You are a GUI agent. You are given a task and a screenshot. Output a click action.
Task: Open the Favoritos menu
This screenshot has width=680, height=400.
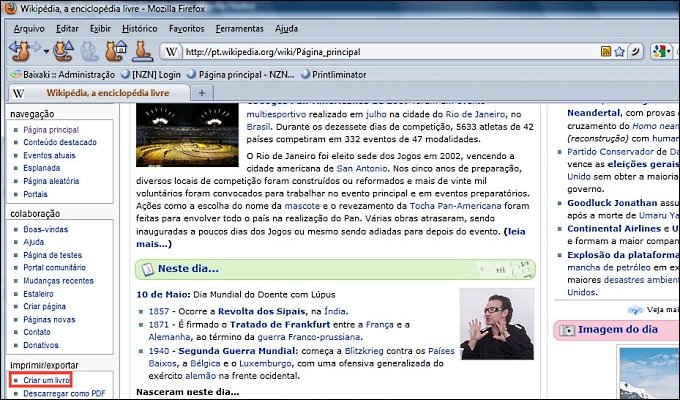tap(186, 29)
